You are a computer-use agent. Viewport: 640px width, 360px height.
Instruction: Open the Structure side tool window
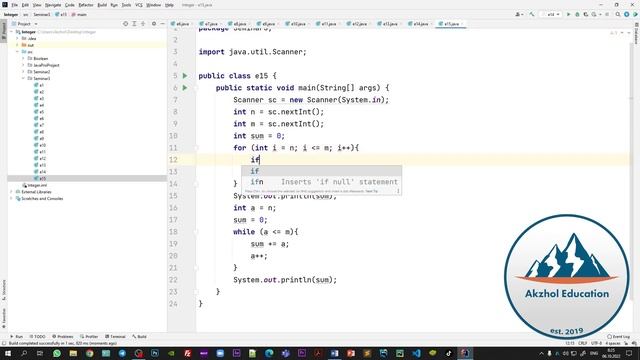point(4,290)
